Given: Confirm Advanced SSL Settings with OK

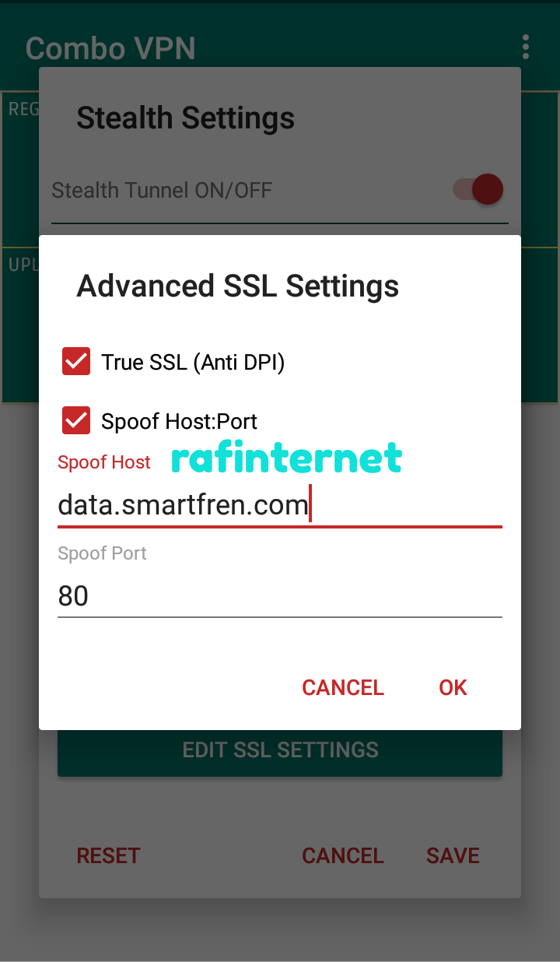Looking at the screenshot, I should 453,687.
